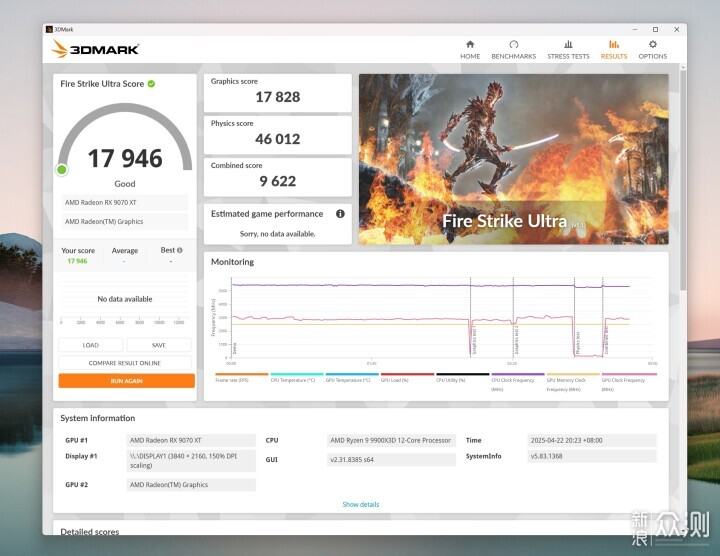Click the green validated checkmark icon
This screenshot has height=556, width=720.
151,84
